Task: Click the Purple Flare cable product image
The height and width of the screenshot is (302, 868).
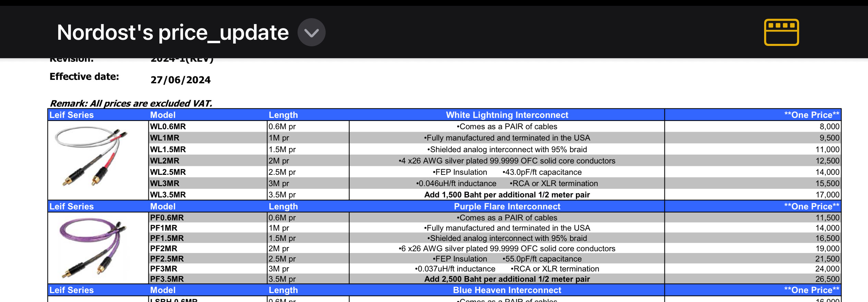Action: [x=93, y=248]
